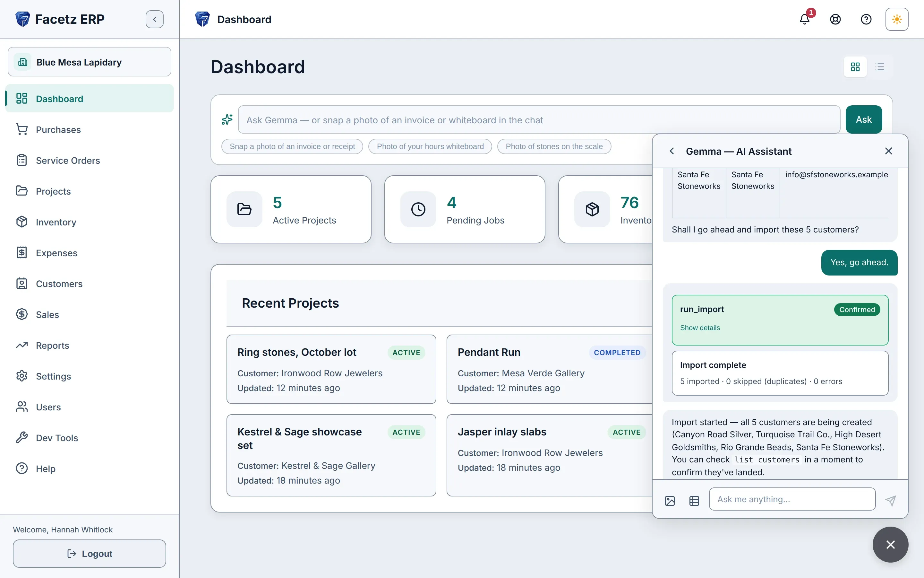Go back in the Gemma assistant panel

(x=672, y=151)
